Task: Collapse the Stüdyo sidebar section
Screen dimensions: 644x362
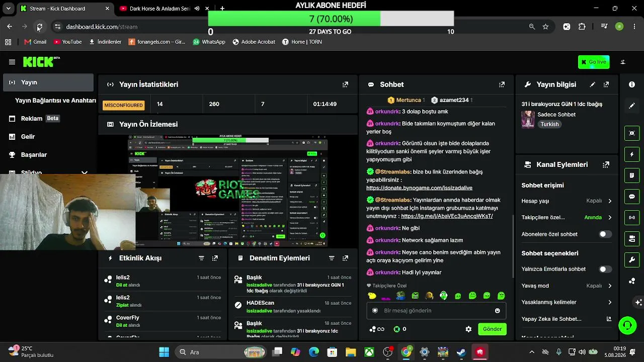Action: pos(85,172)
